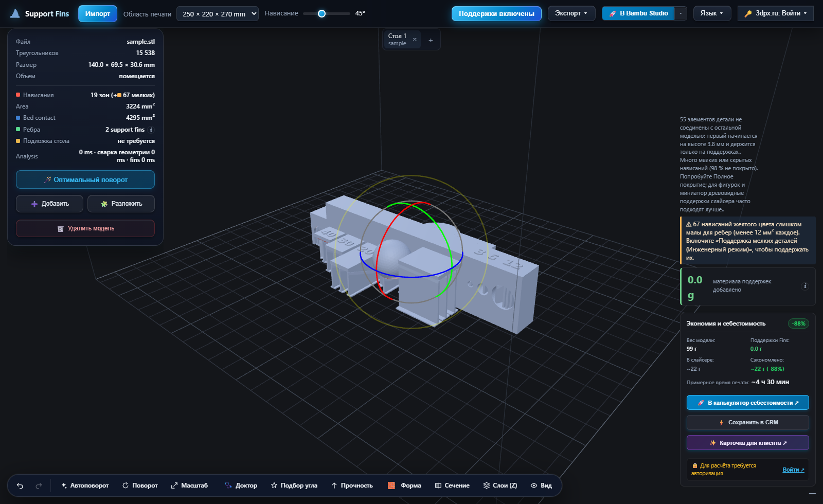Click the Импорт button
Image resolution: width=823 pixels, height=504 pixels.
point(98,14)
